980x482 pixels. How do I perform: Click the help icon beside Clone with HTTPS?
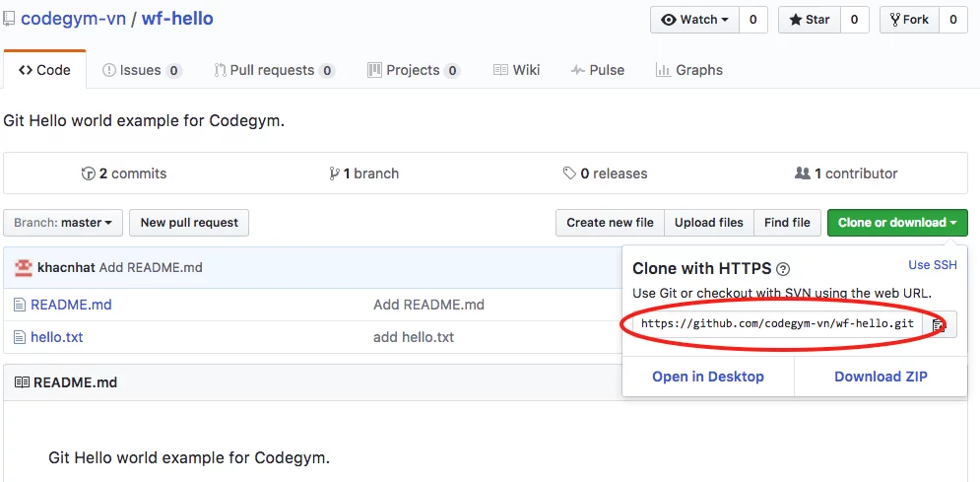(783, 268)
